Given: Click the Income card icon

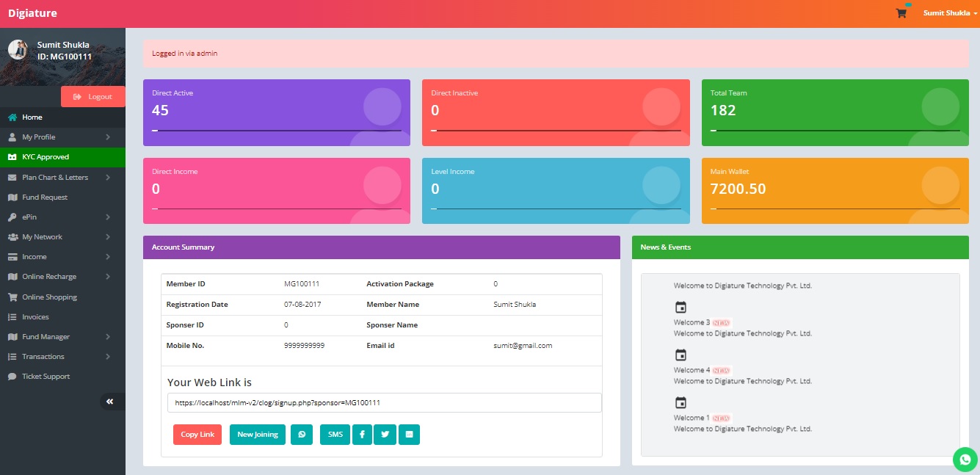Looking at the screenshot, I should [12, 257].
